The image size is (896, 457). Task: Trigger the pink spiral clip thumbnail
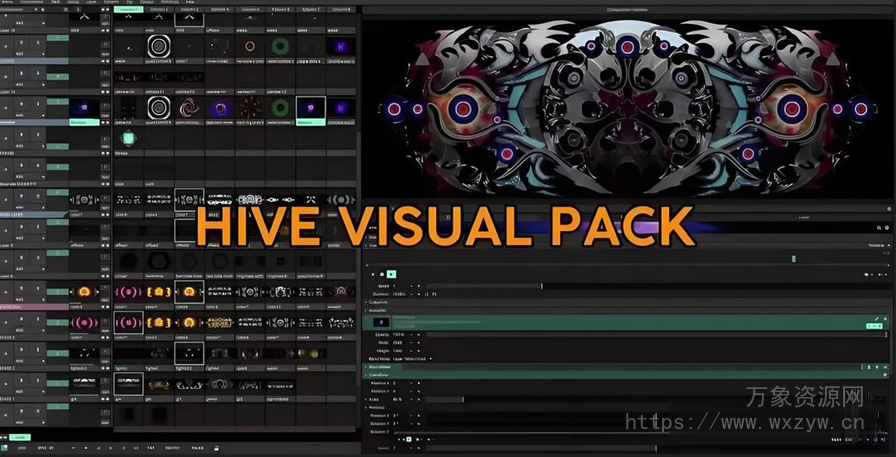pyautogui.click(x=189, y=107)
